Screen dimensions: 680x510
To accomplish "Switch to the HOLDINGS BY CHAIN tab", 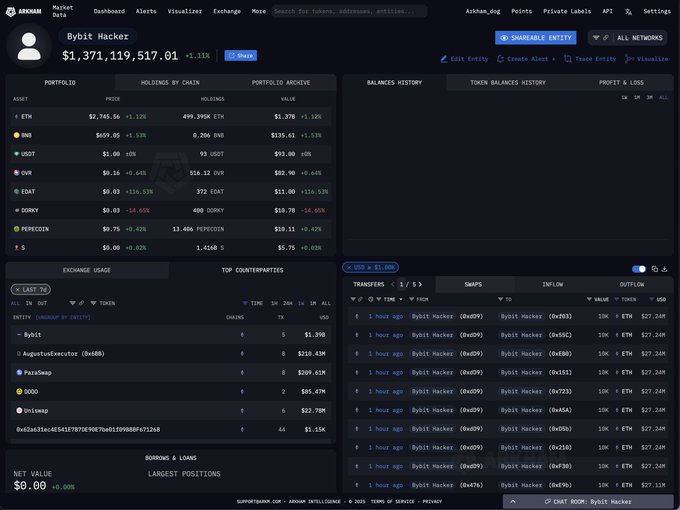I will (170, 82).
